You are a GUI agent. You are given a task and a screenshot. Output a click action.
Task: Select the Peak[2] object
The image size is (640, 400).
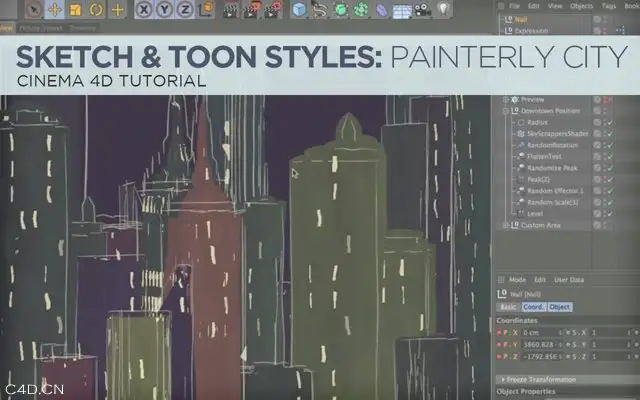538,180
